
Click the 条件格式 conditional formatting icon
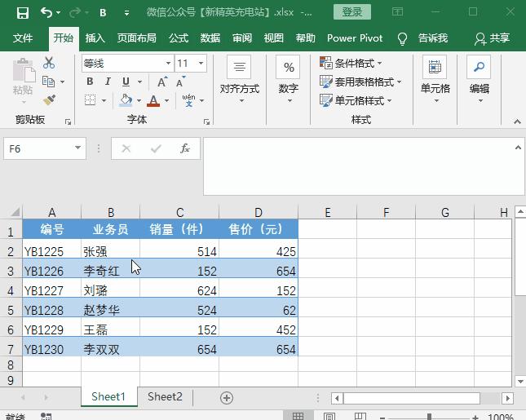click(x=326, y=63)
